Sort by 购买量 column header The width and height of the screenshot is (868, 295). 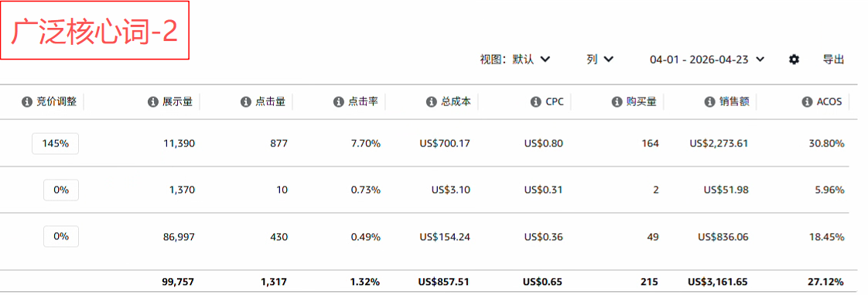click(641, 102)
